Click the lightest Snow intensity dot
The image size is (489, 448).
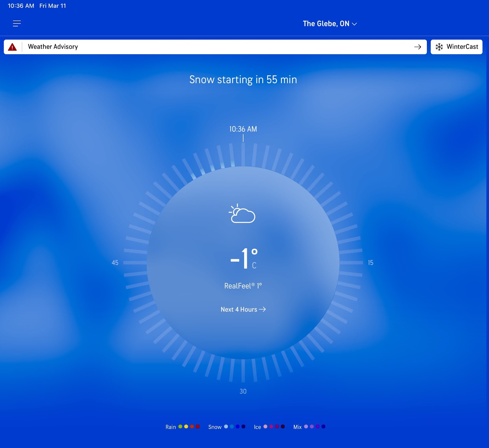tap(226, 427)
